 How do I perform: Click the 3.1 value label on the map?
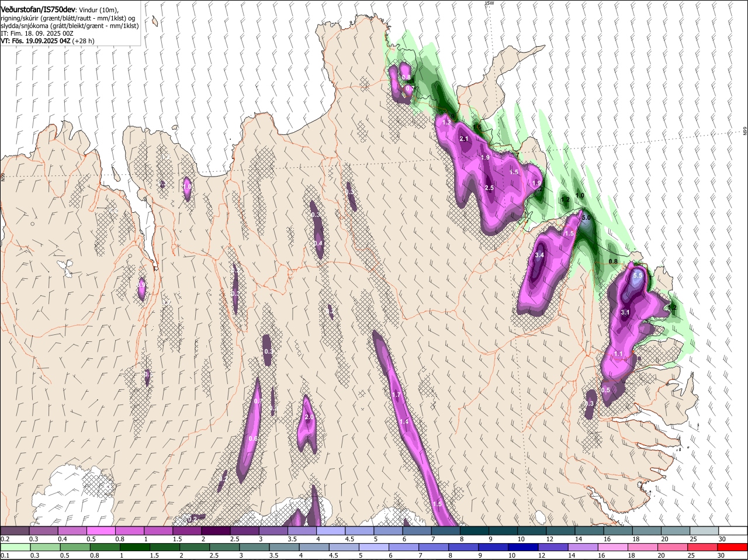click(x=625, y=312)
